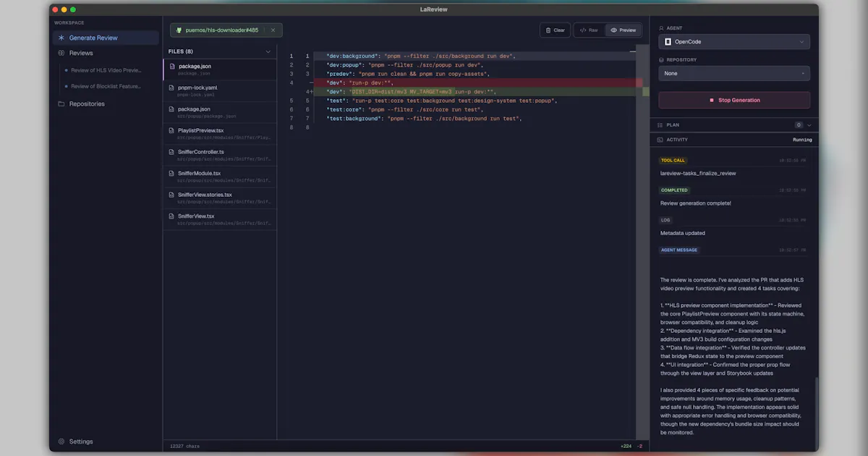The height and width of the screenshot is (456, 868).
Task: Select the SnifferModule.tsx file
Action: pos(220,177)
